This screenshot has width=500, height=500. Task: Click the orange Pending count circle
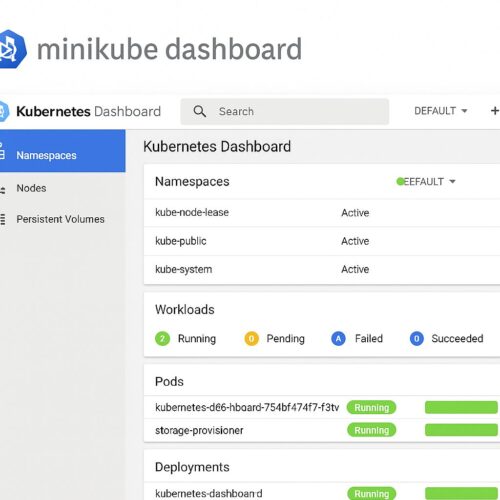click(x=252, y=339)
